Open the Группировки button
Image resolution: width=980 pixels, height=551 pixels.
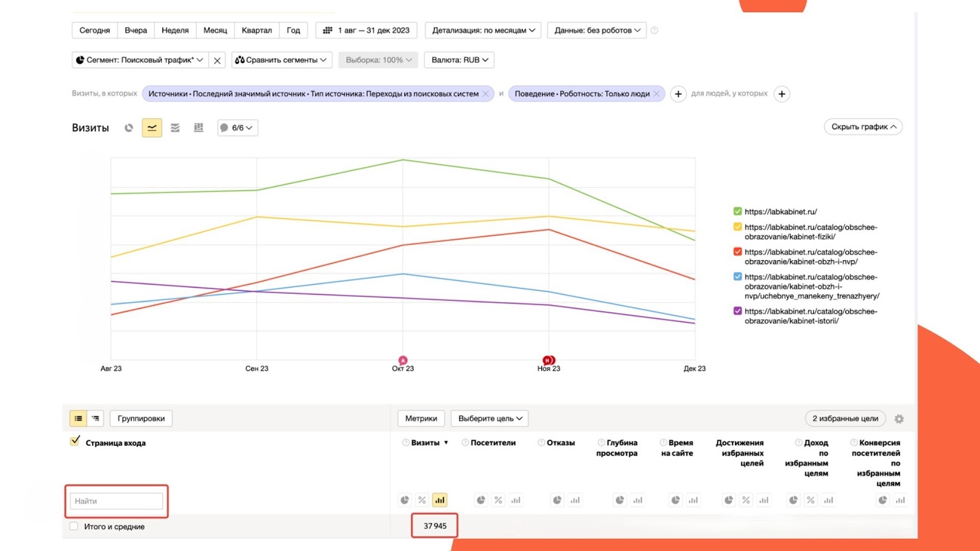coord(141,419)
